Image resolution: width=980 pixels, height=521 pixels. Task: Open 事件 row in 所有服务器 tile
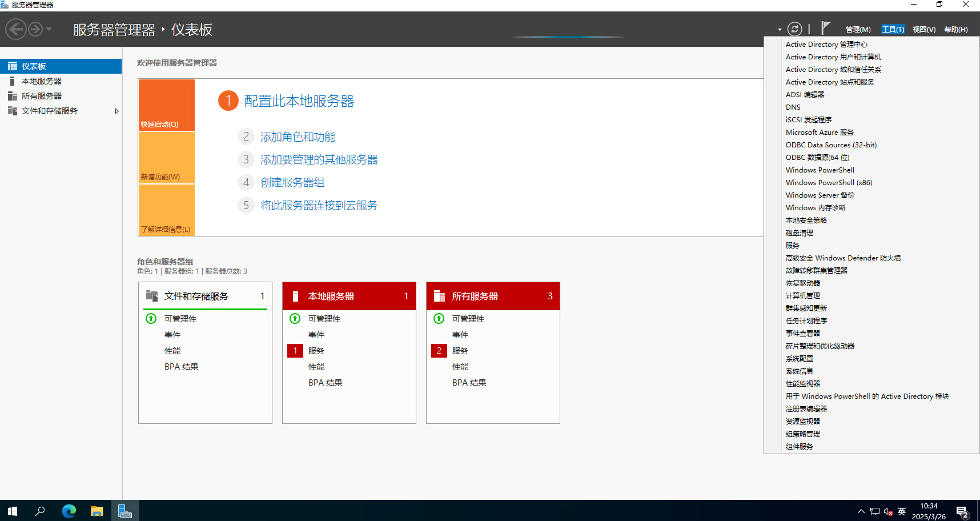[460, 335]
